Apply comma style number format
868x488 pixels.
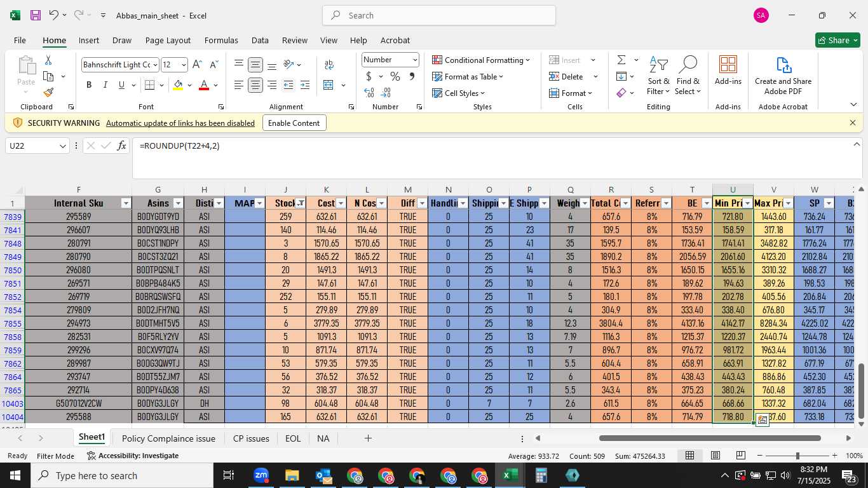pos(412,76)
